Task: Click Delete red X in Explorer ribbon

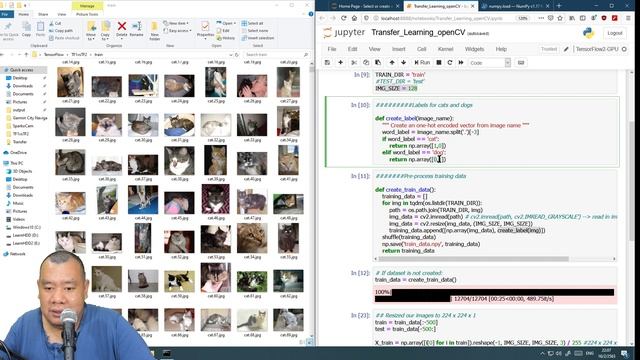Action: tap(122, 29)
